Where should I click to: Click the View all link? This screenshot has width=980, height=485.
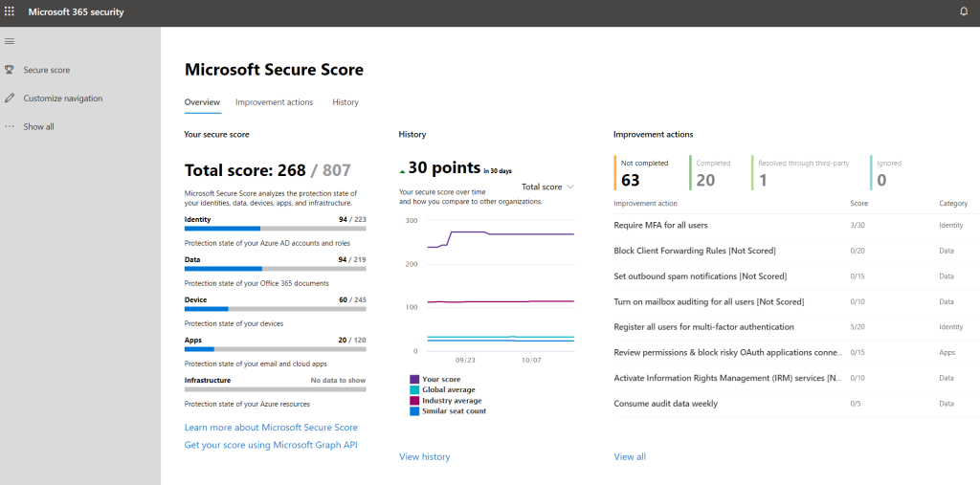pos(630,457)
